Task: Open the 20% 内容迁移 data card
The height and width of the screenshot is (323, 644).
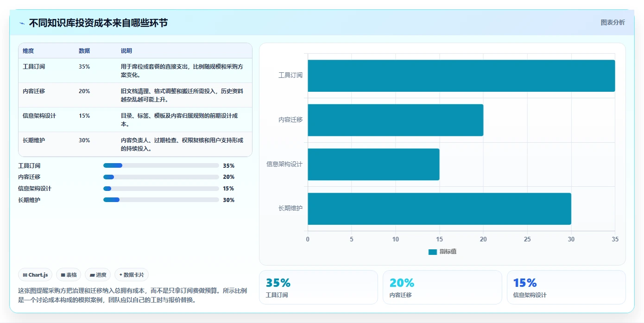Action: click(442, 287)
